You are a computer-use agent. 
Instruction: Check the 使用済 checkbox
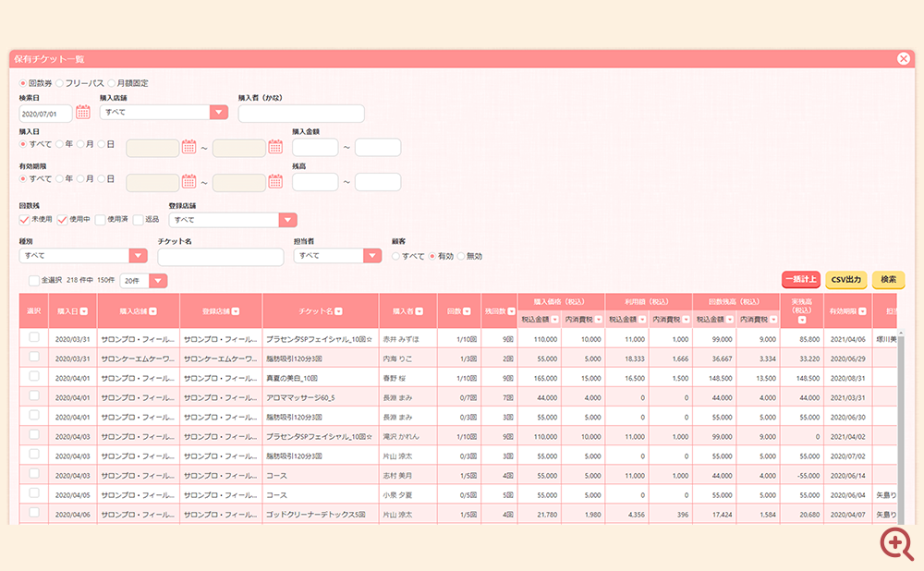(100, 220)
